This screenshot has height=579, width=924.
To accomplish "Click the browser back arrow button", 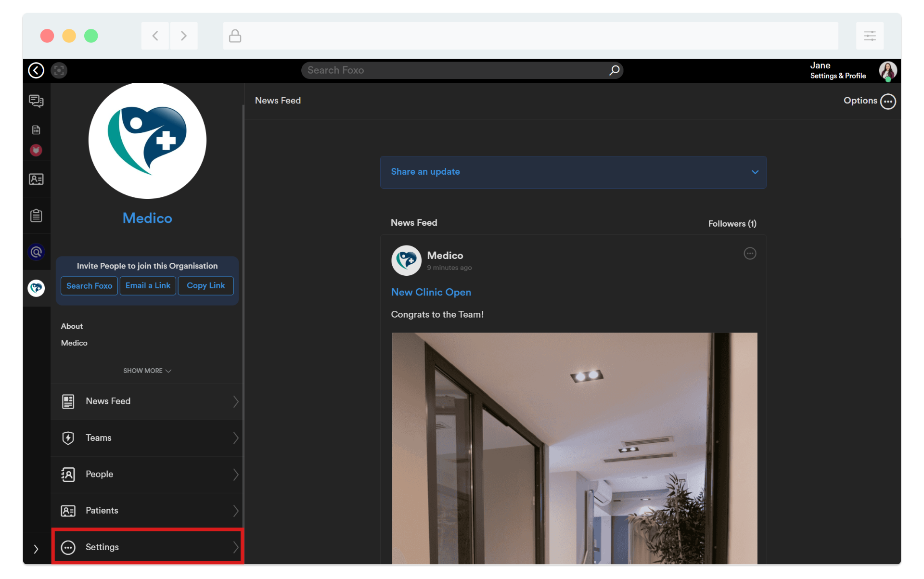I will [155, 36].
